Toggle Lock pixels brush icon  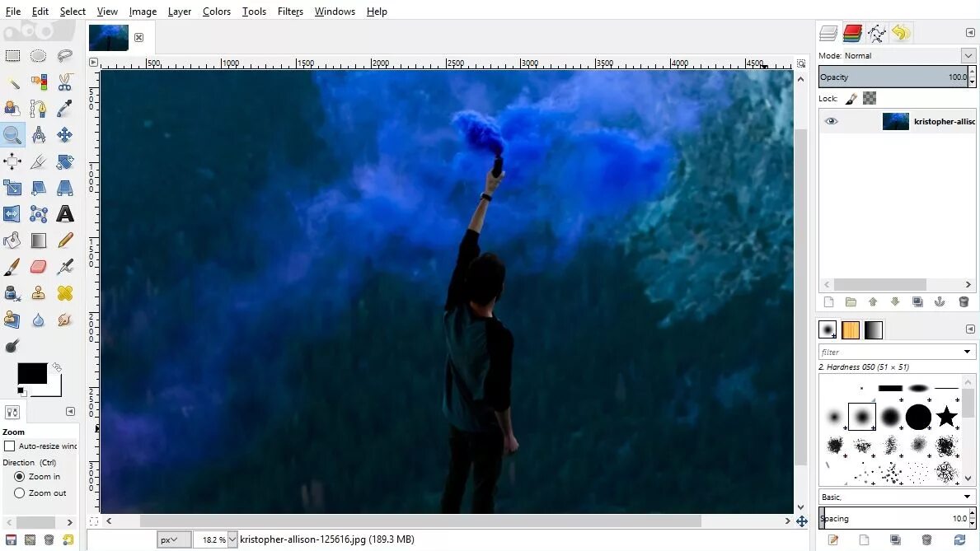[x=851, y=99]
